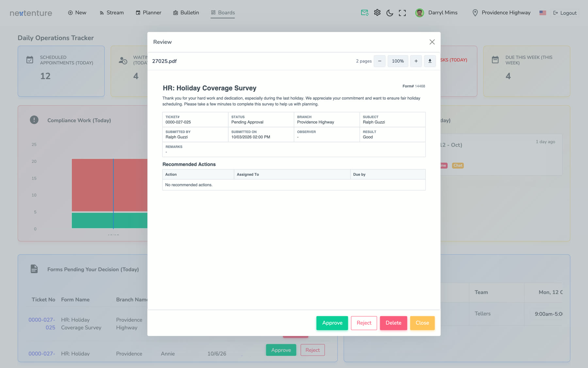Click Forms Pending document icon

coord(34,269)
